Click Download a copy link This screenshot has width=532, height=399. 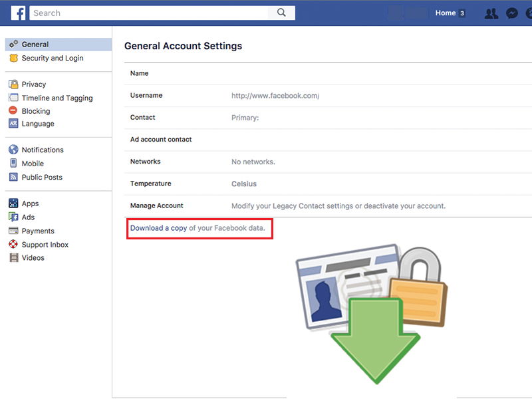coord(158,228)
